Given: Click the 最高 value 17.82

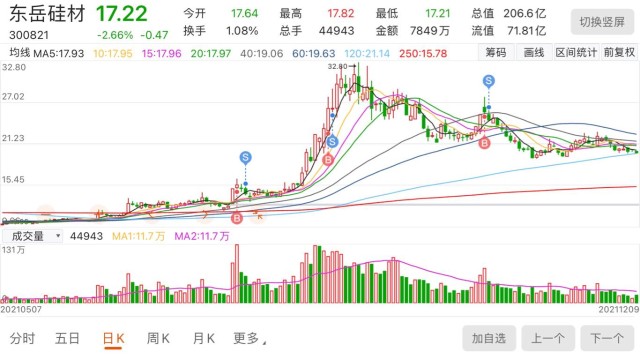Looking at the screenshot, I should pos(340,13).
